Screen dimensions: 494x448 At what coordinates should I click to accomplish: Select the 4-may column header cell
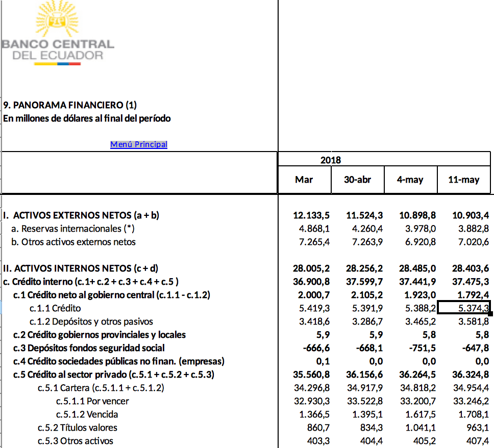click(410, 180)
